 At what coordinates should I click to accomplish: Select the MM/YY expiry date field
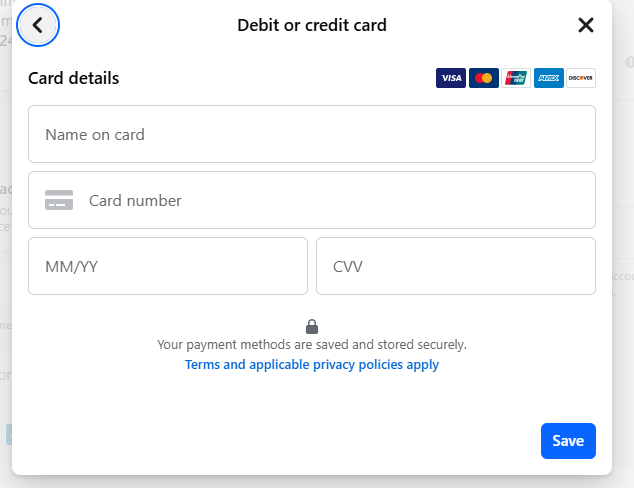[x=168, y=266]
